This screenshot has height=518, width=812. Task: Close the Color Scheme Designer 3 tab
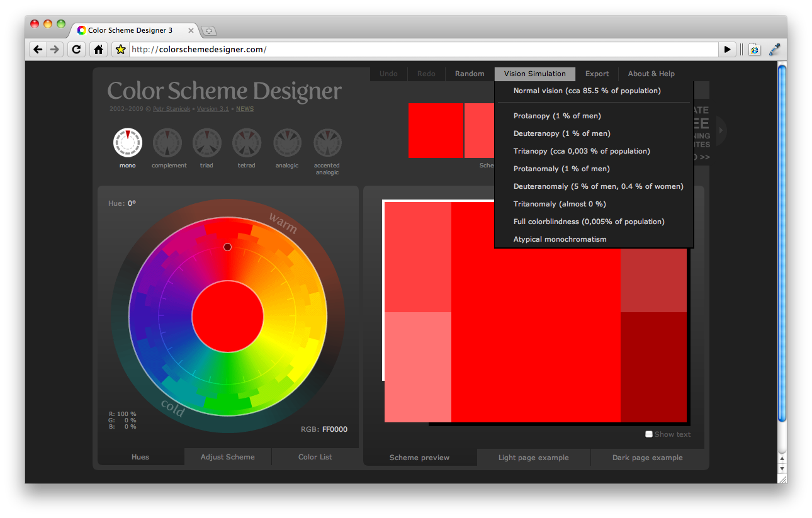coord(191,30)
